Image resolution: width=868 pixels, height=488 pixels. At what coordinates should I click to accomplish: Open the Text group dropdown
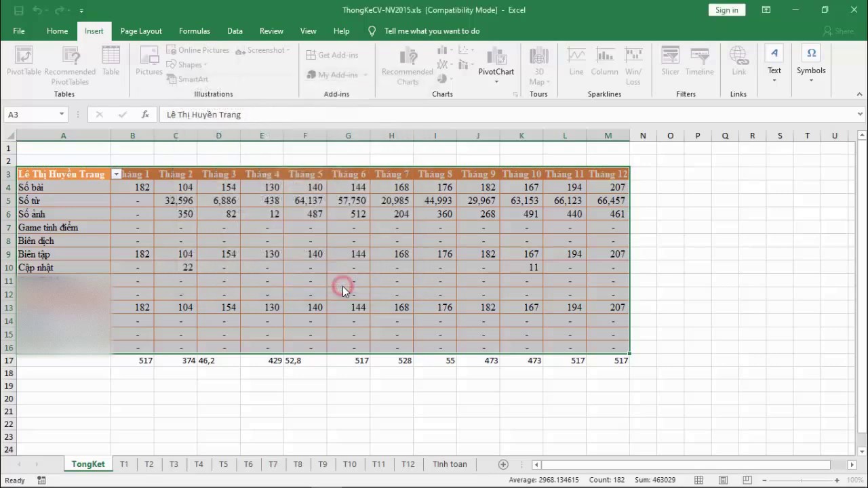[x=774, y=65]
